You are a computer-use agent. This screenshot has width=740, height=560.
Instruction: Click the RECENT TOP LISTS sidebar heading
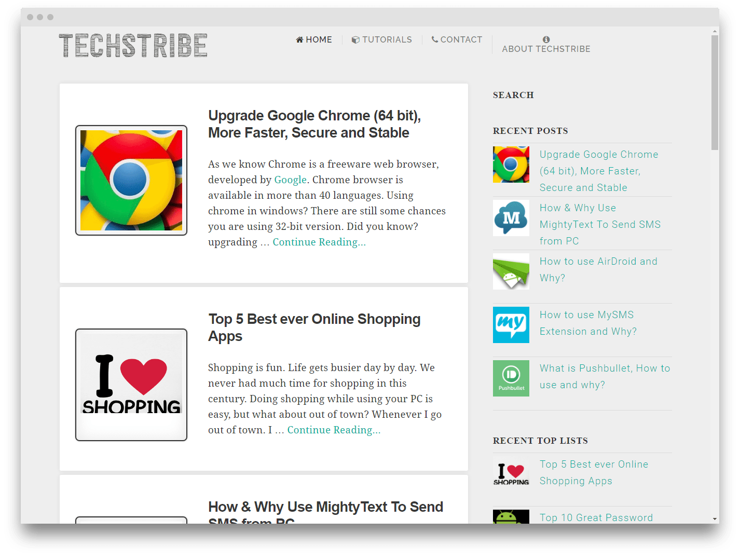click(x=540, y=441)
